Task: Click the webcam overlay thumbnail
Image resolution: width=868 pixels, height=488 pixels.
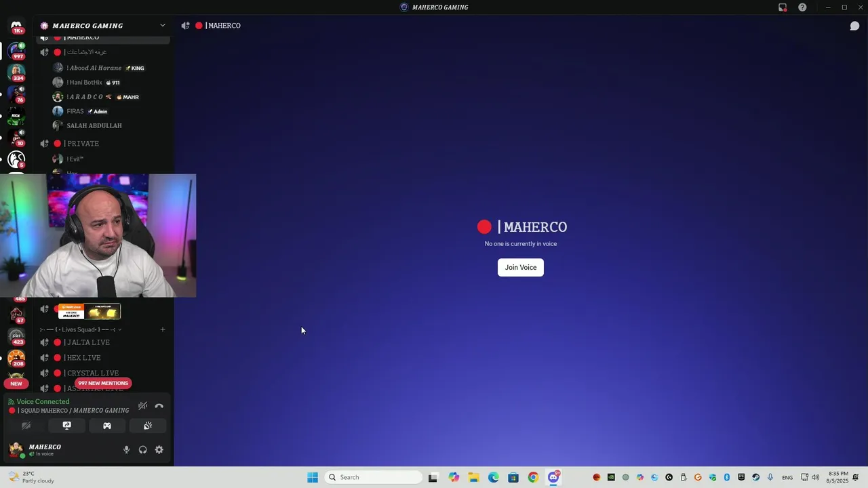Action: (98, 236)
